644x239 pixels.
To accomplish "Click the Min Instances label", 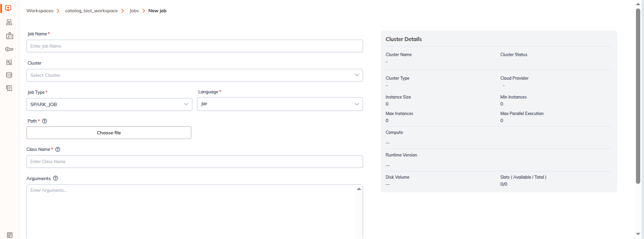I will click(x=513, y=97).
